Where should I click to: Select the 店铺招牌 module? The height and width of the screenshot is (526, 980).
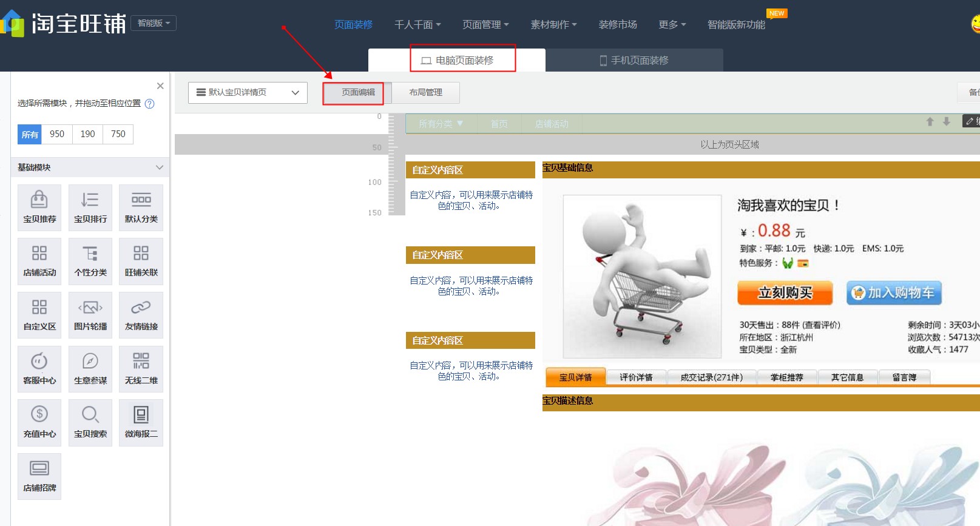coord(39,476)
